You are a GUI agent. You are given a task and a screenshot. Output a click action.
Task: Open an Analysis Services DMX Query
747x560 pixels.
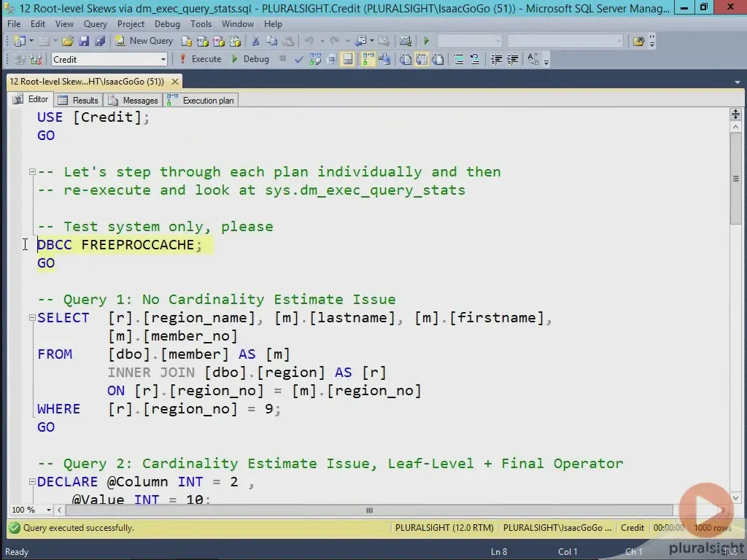click(219, 41)
